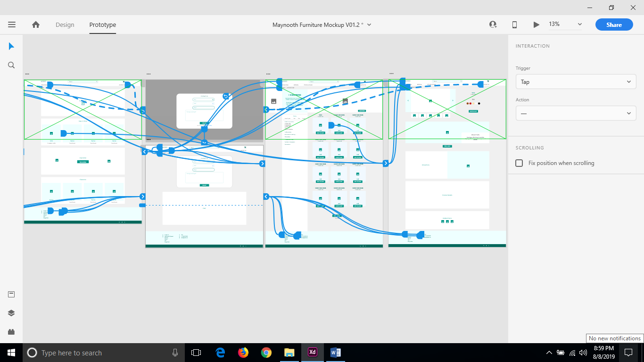Click connector arrow on product listing artboard's right edge
Image resolution: width=644 pixels, height=362 pixels.
point(386,163)
